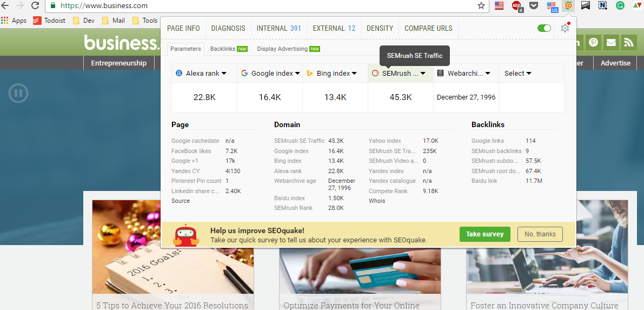Open the Todoist bookmark
Image resolution: width=644 pixels, height=310 pixels.
49,20
